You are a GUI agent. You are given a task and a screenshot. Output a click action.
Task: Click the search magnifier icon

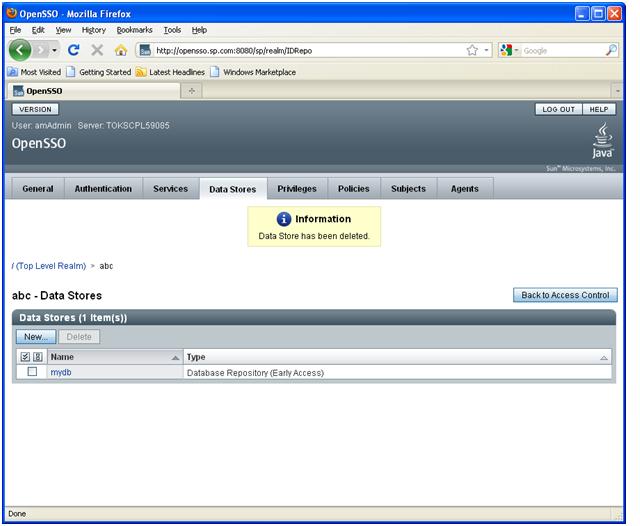click(x=611, y=50)
